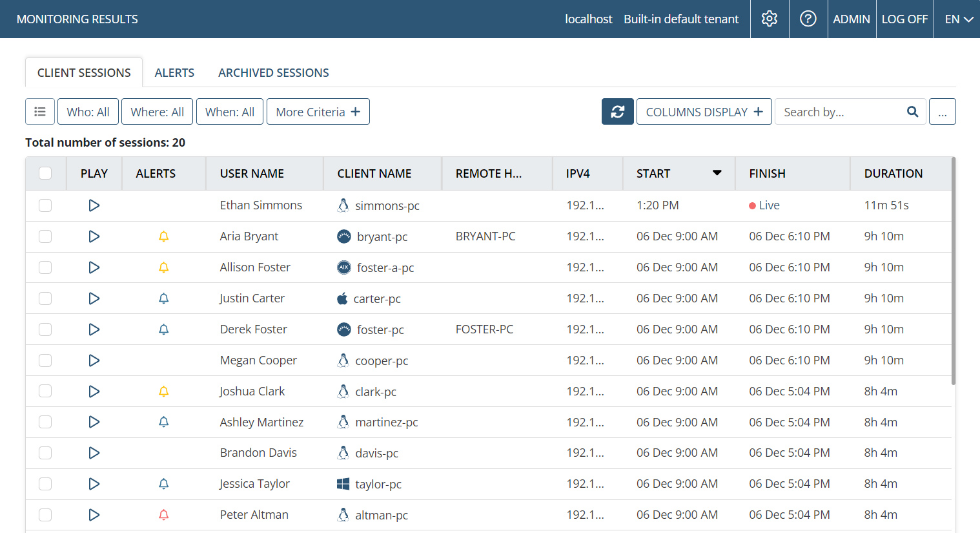Click the LOG OFF button
980x533 pixels.
(x=904, y=19)
